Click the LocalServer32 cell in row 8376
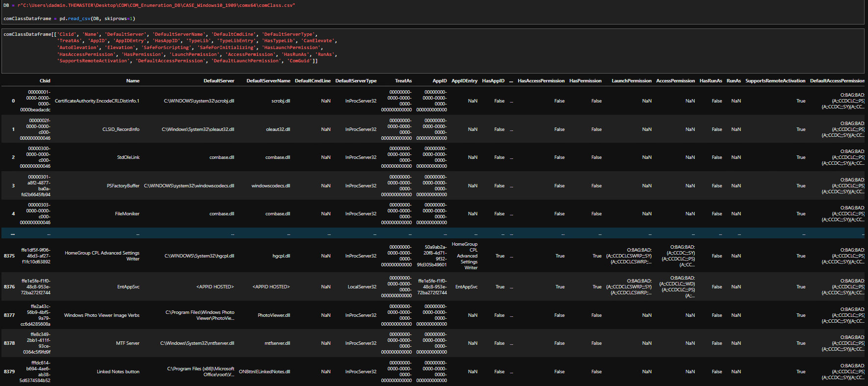Image resolution: width=868 pixels, height=386 pixels. point(362,287)
